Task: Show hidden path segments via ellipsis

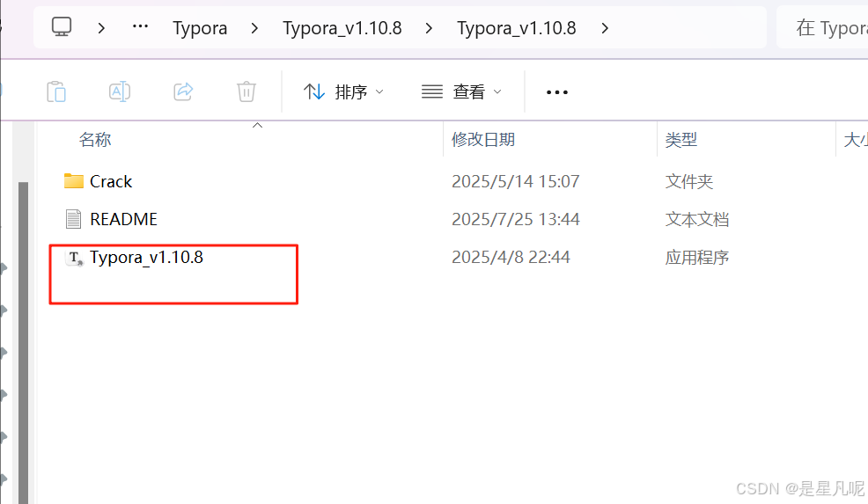Action: (140, 26)
